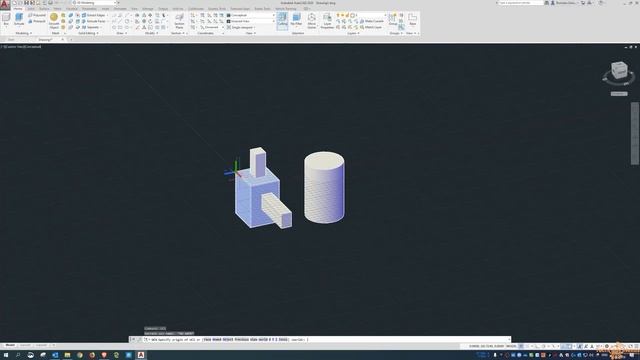Expand the Groups panel
The height and width of the screenshot is (360, 640).
coord(396,33)
